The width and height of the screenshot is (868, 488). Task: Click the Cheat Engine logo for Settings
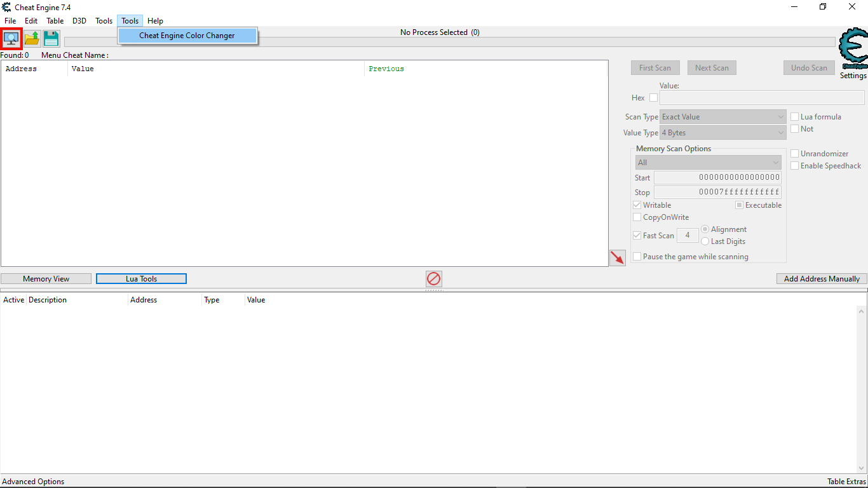pyautogui.click(x=853, y=50)
